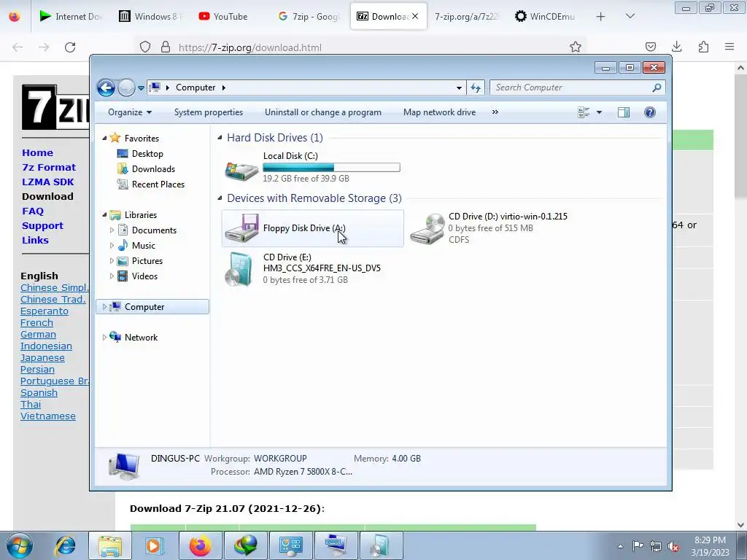Expand the Music library node
The width and height of the screenshot is (747, 560).
click(112, 245)
